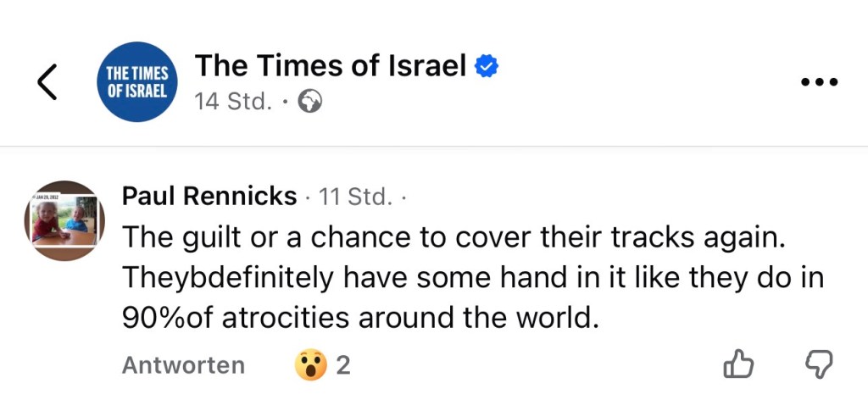Image resolution: width=868 pixels, height=411 pixels.
Task: Go back using the left arrow
Action: click(x=47, y=82)
